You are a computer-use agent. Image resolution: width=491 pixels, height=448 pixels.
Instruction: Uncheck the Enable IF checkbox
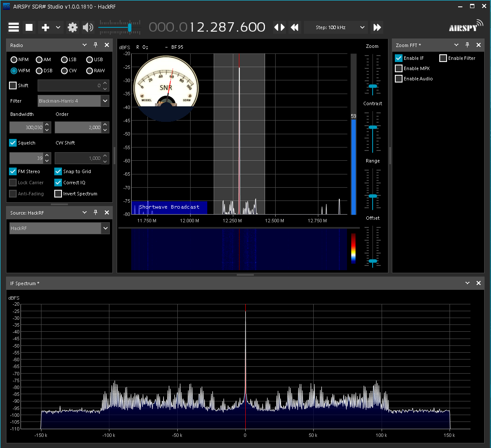399,58
